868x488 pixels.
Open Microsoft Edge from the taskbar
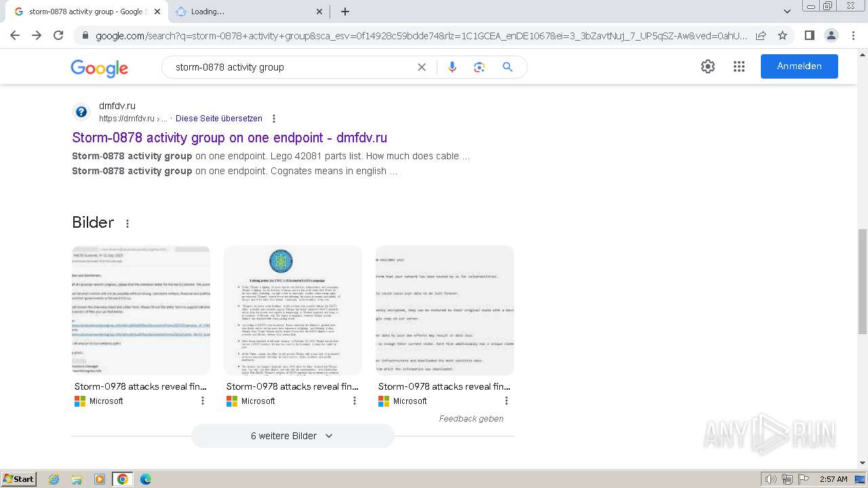pos(145,479)
